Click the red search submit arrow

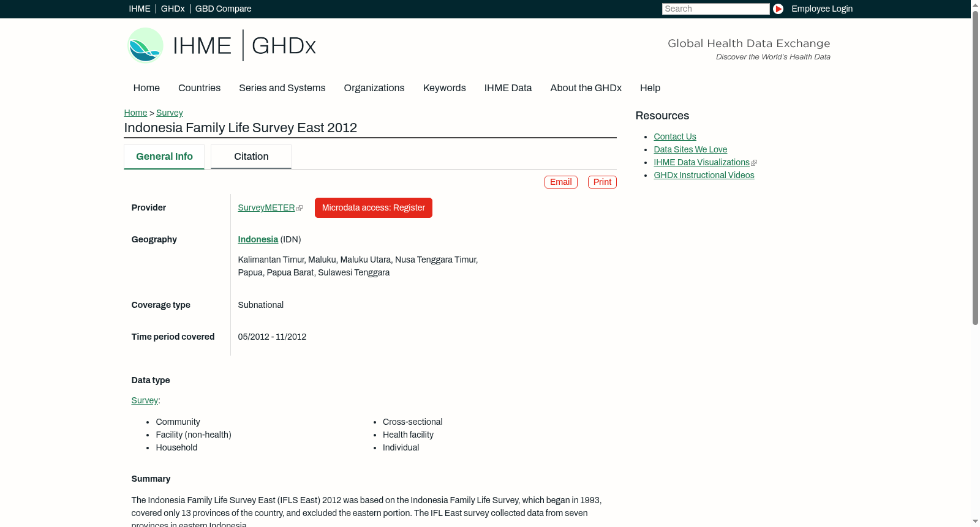[778, 9]
